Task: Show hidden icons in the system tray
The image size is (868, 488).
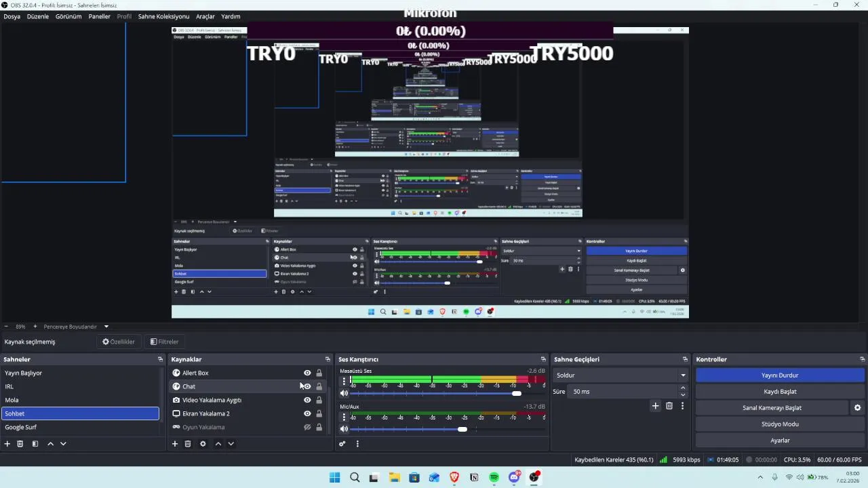Action: [760, 477]
